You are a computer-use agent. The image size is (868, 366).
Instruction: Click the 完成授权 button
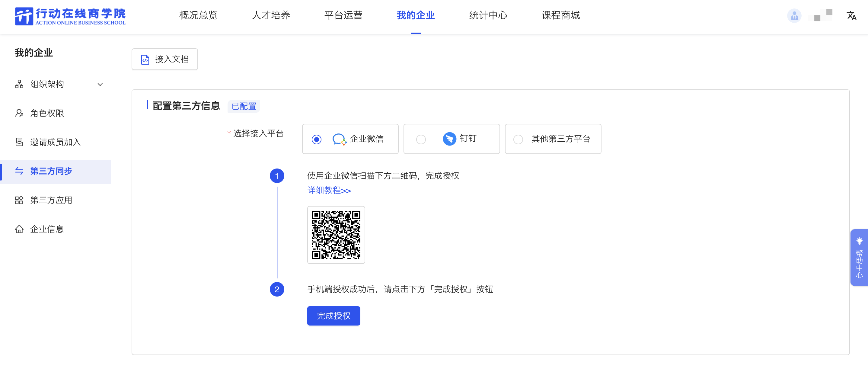point(333,316)
